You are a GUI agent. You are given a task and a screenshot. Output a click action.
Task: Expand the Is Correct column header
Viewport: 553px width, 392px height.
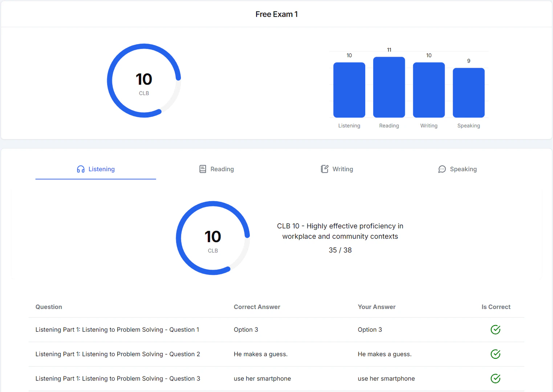496,307
